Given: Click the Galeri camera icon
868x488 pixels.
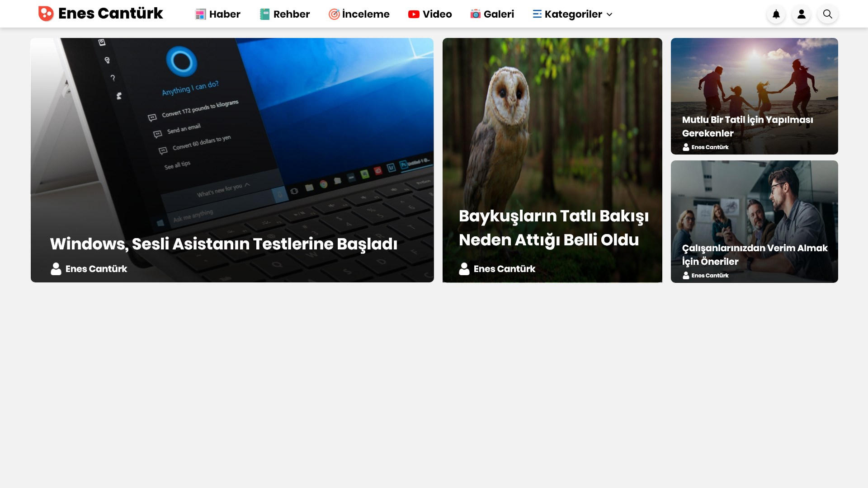Looking at the screenshot, I should coord(475,14).
